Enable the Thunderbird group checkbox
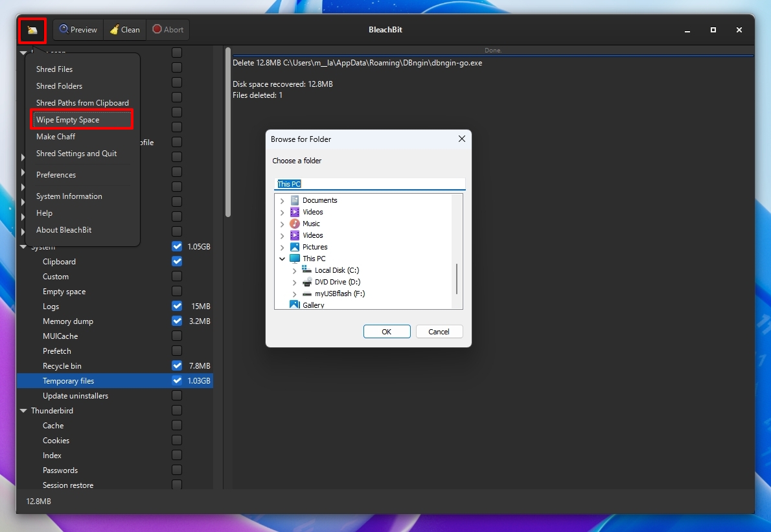 (177, 410)
